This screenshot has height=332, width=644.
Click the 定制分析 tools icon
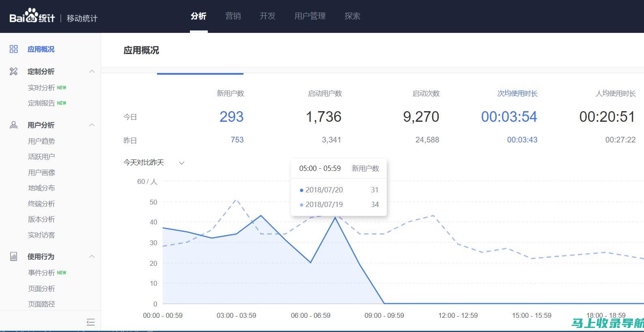[x=14, y=71]
